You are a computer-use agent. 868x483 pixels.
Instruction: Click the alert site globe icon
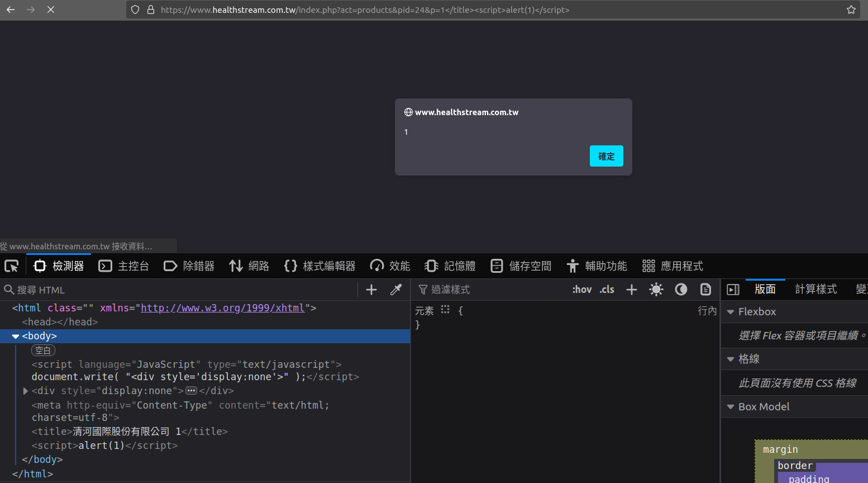[x=408, y=112]
